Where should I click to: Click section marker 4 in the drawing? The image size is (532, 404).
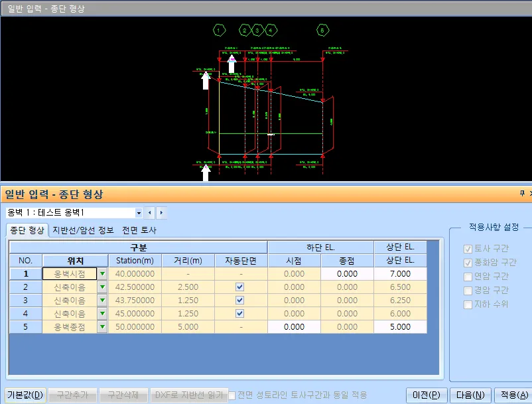coord(271,31)
